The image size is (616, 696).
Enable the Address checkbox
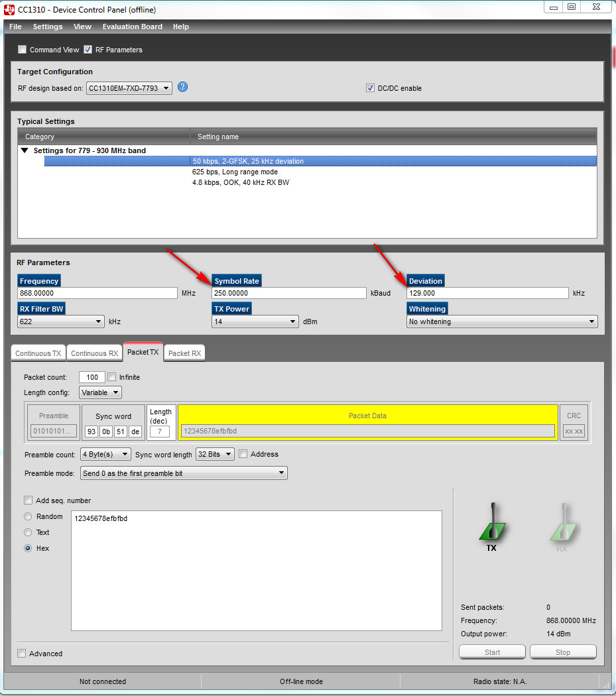pos(243,453)
